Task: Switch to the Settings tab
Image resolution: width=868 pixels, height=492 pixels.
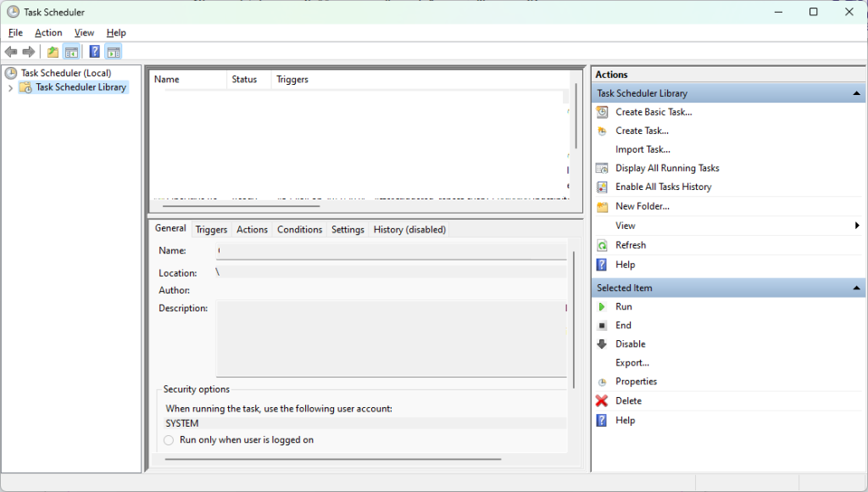Action: pos(348,229)
